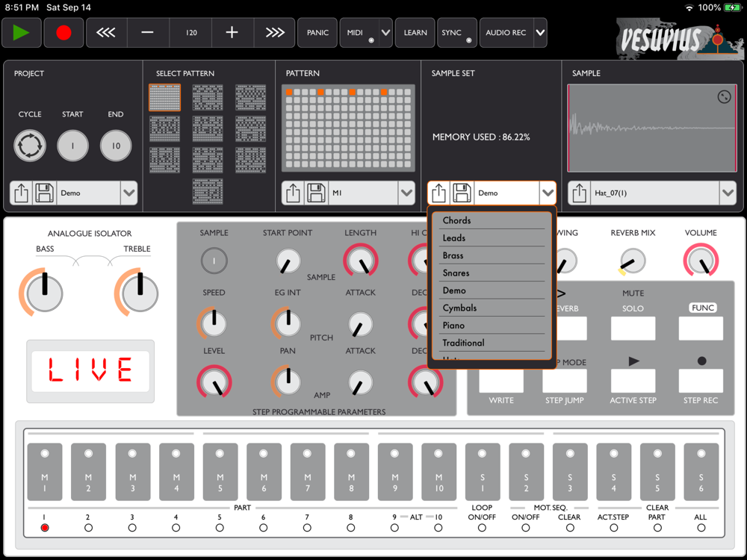Toggle the Cycle loop button

point(30,146)
